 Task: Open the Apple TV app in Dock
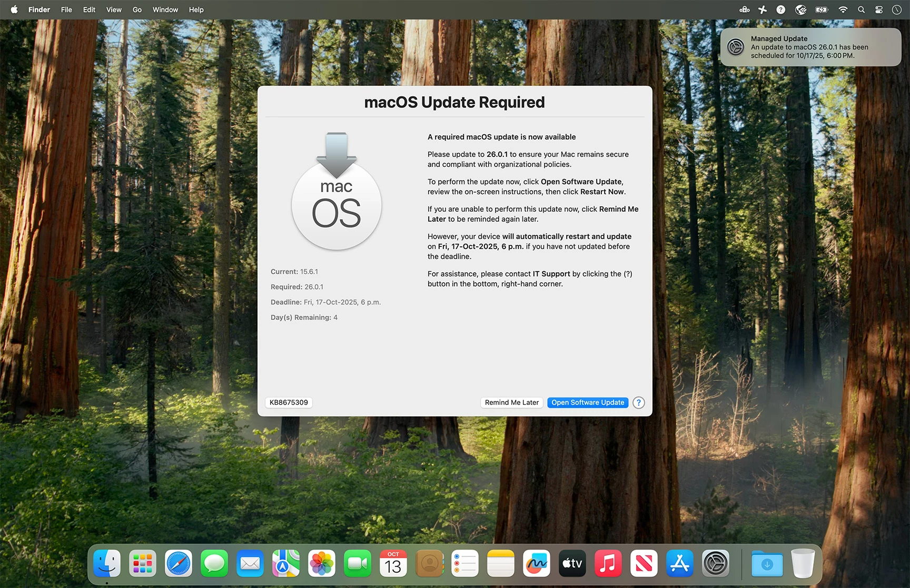point(572,564)
